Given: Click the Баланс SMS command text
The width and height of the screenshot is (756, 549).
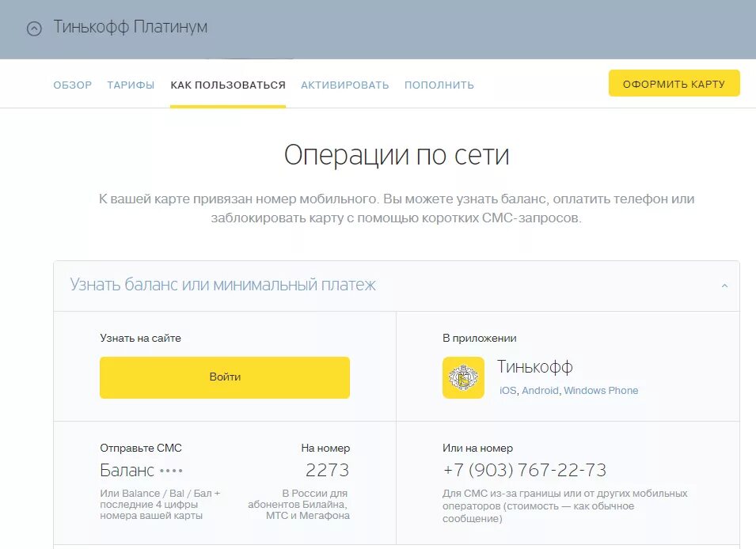Looking at the screenshot, I should pyautogui.click(x=141, y=470).
